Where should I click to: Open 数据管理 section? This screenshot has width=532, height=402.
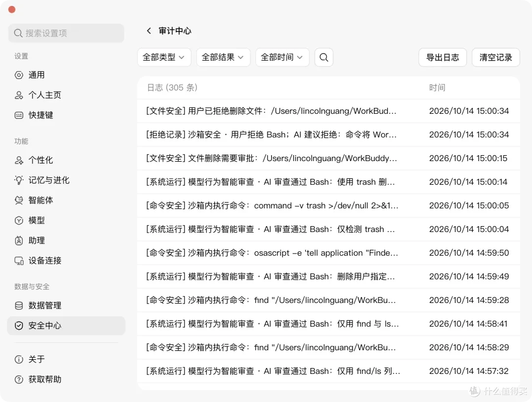tap(66, 305)
